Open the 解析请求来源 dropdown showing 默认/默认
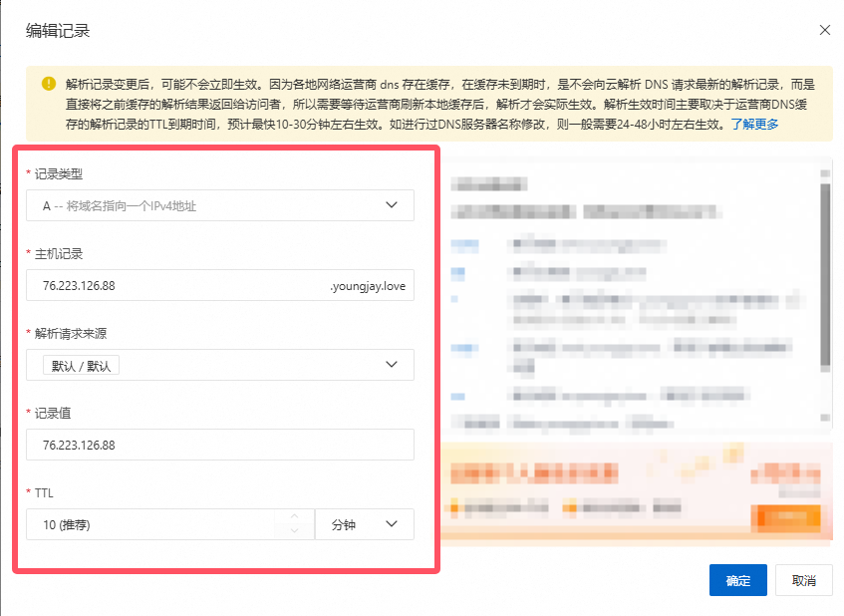 coord(219,365)
